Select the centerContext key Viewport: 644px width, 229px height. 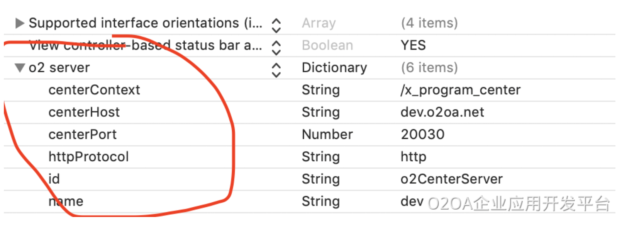click(x=94, y=90)
